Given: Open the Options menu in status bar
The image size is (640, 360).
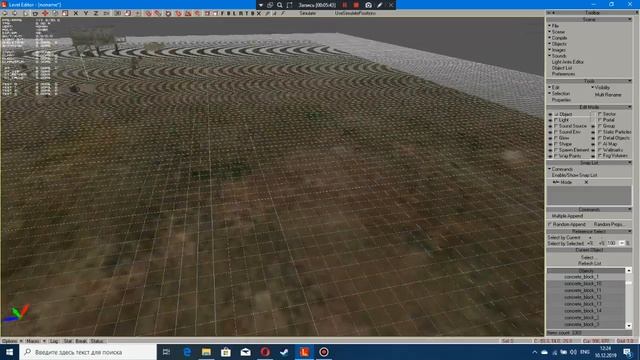Looking at the screenshot, I should pos(11,341).
